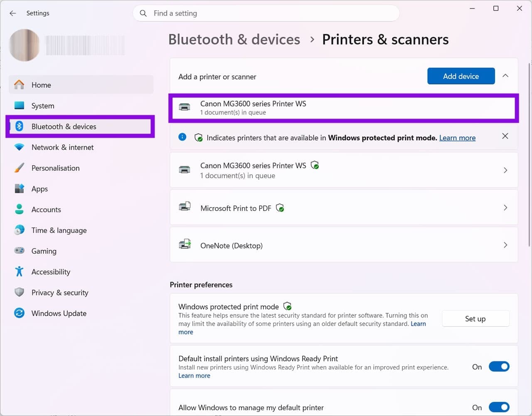Navigate to Windows Update

81,313
